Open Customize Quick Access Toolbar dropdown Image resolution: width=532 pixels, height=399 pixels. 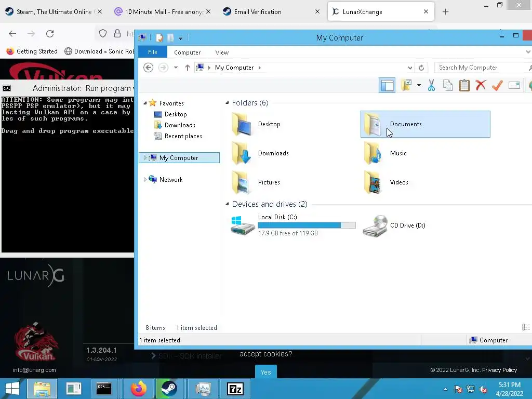[180, 38]
